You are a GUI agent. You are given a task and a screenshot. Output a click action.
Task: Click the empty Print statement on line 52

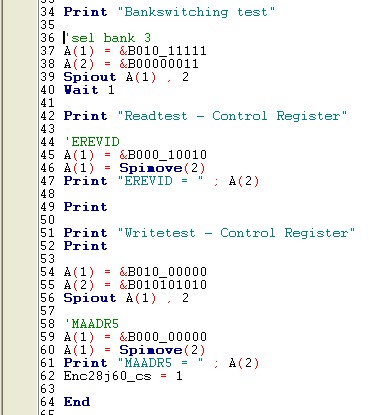click(x=85, y=246)
